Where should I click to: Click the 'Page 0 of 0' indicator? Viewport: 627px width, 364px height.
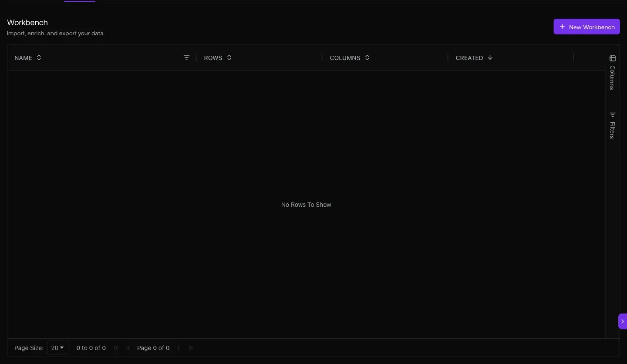coord(153,348)
